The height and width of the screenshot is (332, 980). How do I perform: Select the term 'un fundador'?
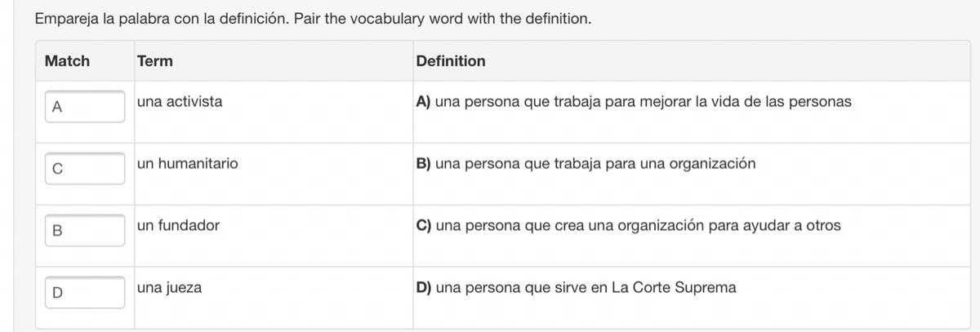coord(178,226)
